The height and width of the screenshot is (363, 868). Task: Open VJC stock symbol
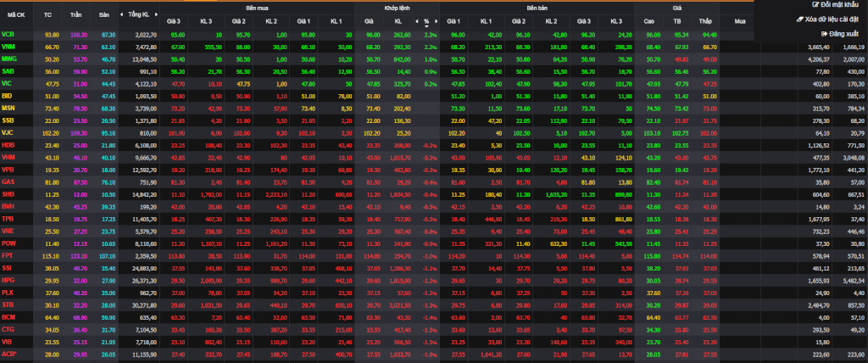point(7,133)
